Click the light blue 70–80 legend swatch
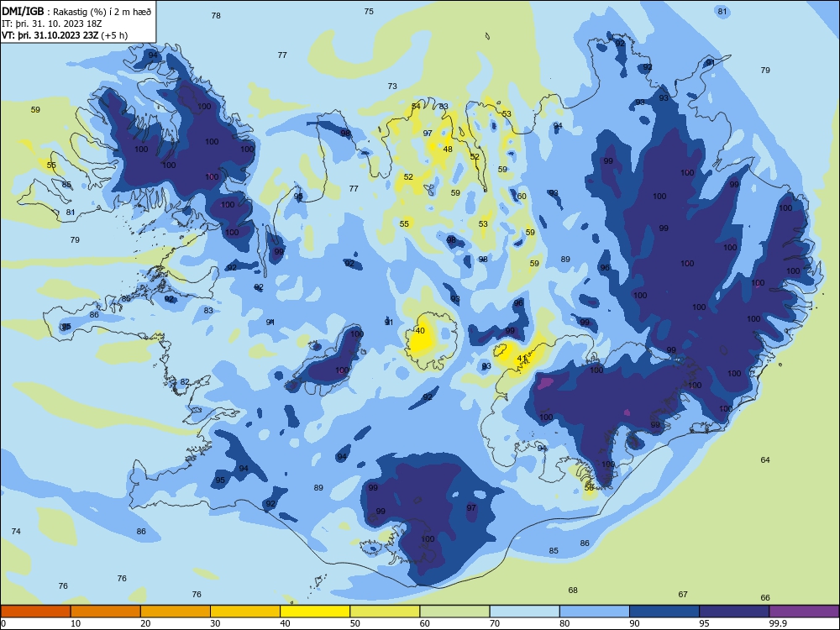This screenshot has height=630, width=840. (x=524, y=612)
